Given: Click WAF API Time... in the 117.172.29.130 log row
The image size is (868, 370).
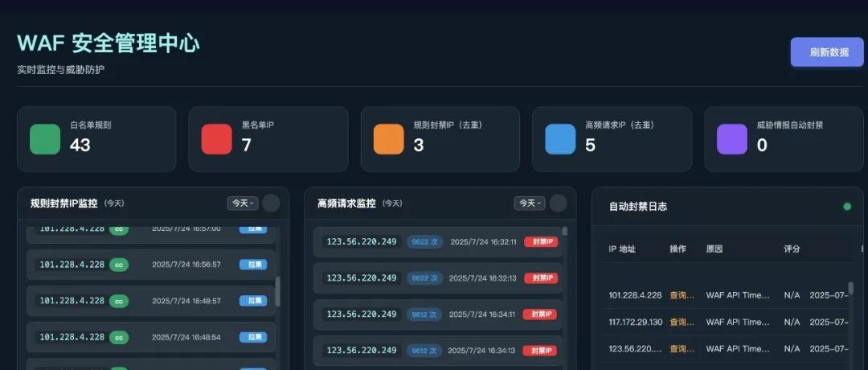Looking at the screenshot, I should coord(738,323).
